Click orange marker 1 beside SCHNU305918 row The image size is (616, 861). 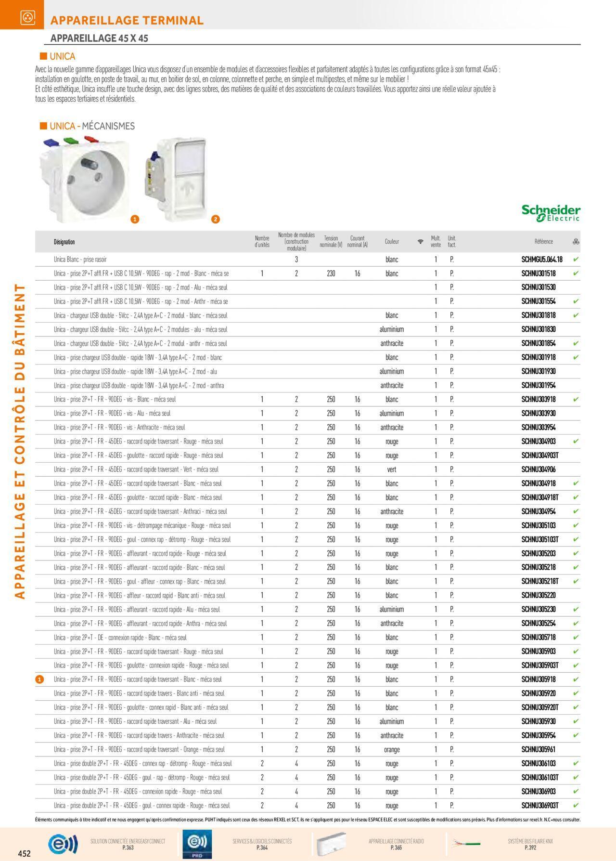pos(39,679)
